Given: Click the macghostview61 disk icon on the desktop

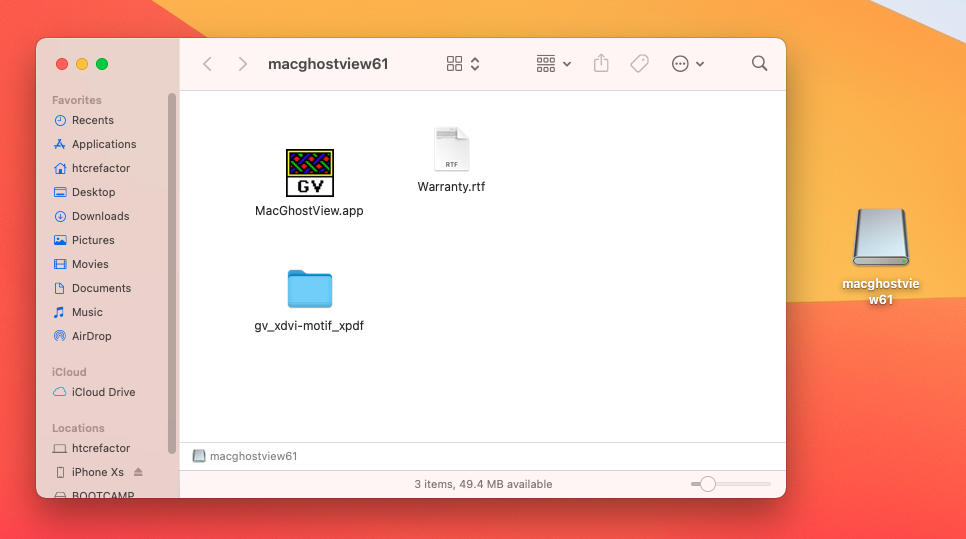Looking at the screenshot, I should pos(880,237).
